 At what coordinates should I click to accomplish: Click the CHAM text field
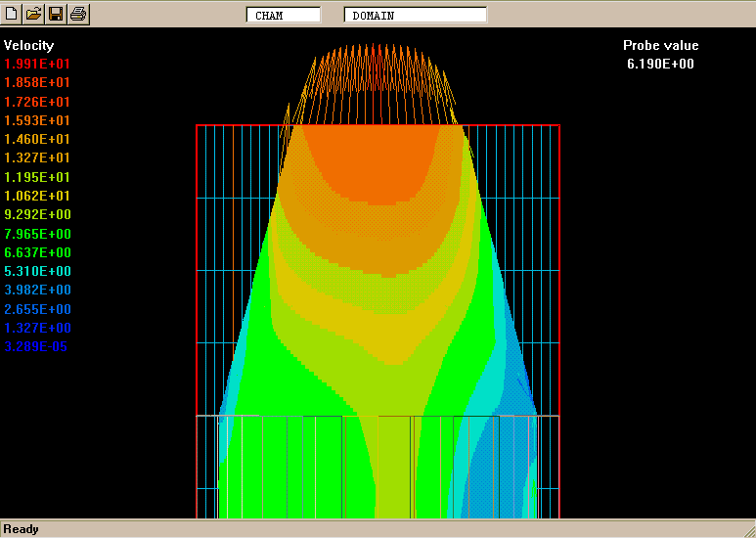[x=283, y=15]
